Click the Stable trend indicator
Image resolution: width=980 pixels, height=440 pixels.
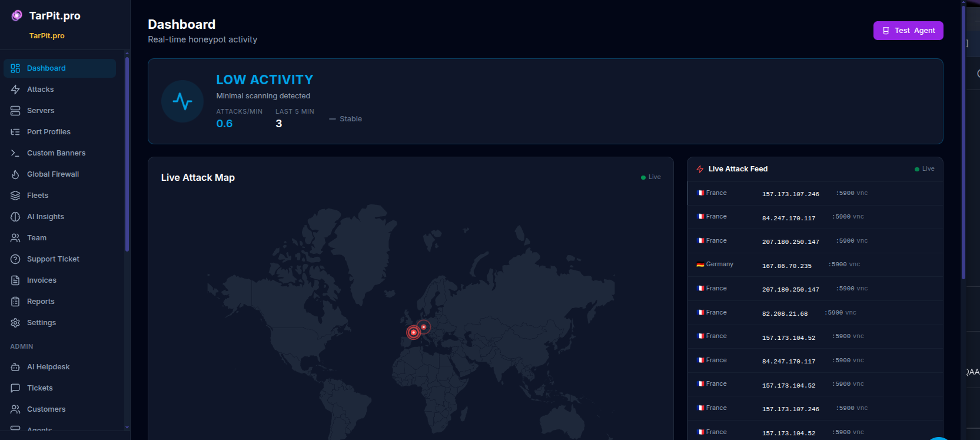click(346, 119)
